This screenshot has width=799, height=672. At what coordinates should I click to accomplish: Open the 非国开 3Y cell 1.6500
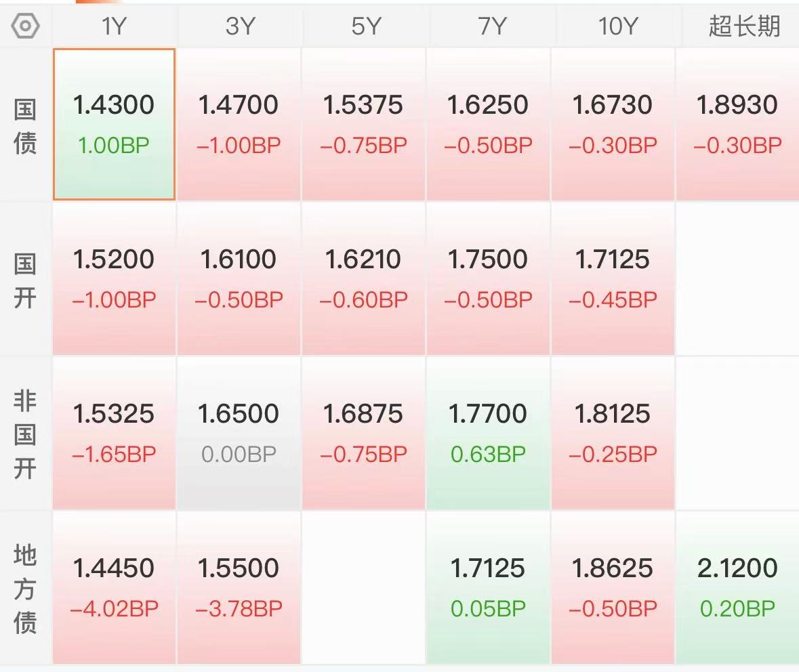pos(239,433)
